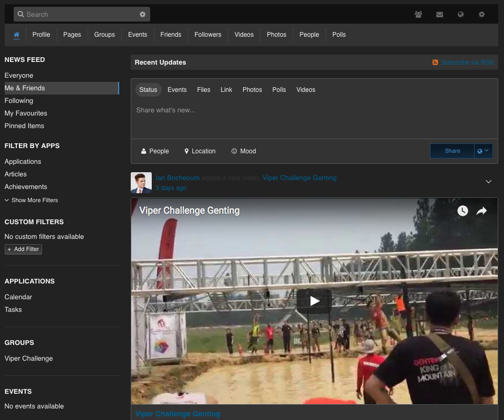Image resolution: width=504 pixels, height=420 pixels.
Task: Open the friend requests icon in top bar
Action: tap(418, 14)
